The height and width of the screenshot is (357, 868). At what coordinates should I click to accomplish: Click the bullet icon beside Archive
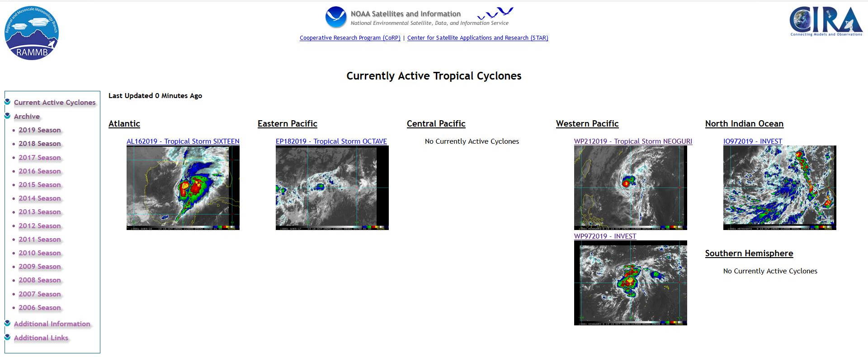[x=8, y=116]
